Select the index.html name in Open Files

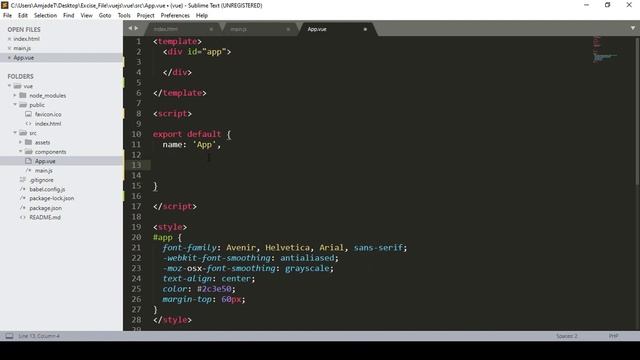[27, 39]
